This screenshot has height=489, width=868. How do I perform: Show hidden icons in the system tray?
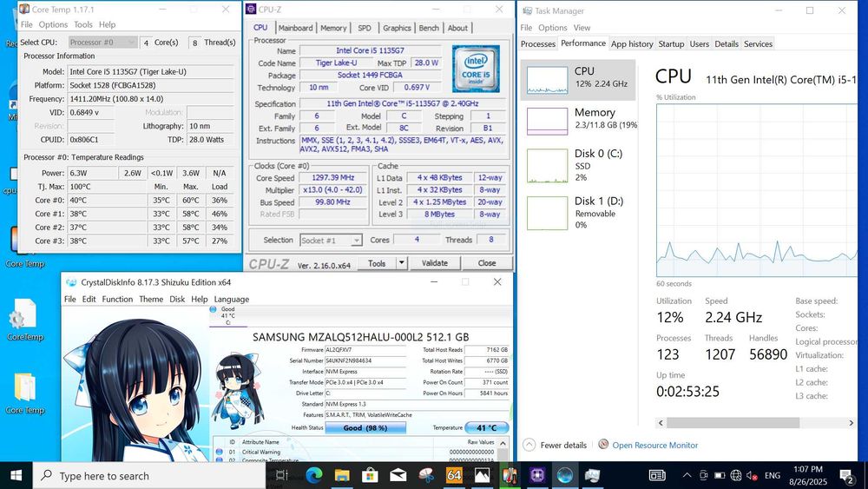tap(687, 475)
